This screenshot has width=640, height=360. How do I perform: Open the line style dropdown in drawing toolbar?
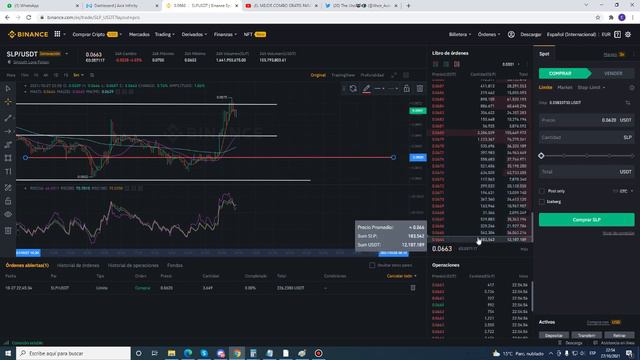tap(393, 89)
